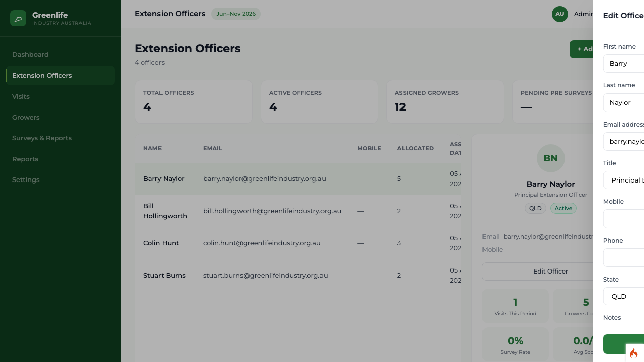Click the EMAIL column header
This screenshot has height=362, width=644.
tap(213, 148)
